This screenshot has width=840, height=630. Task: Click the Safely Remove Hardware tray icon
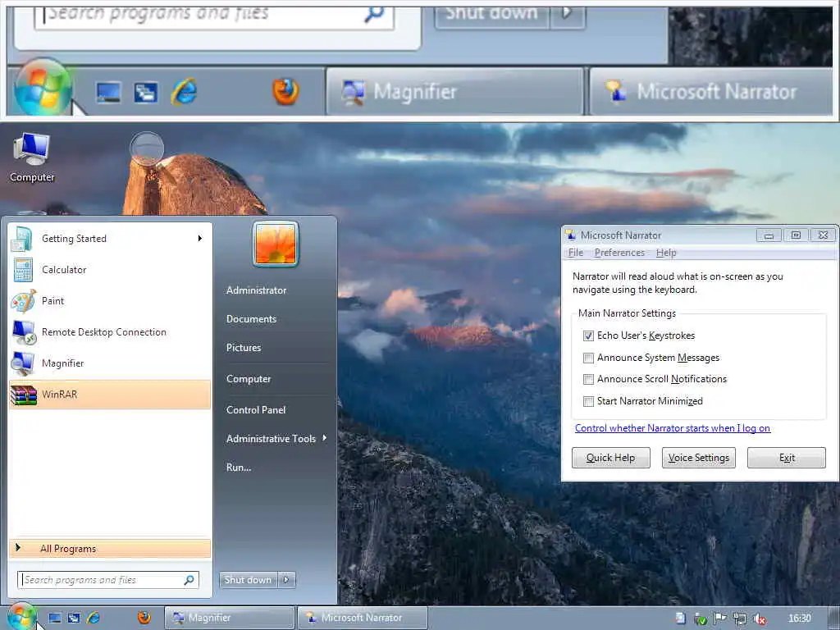pos(701,619)
